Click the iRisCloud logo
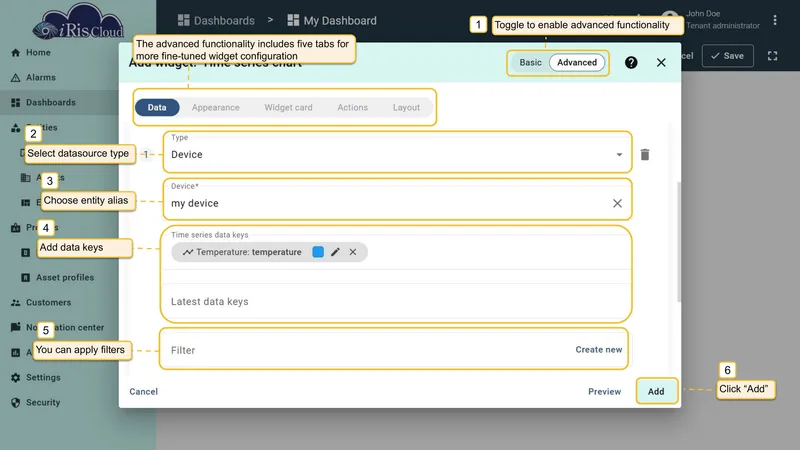Image resolution: width=800 pixels, height=450 pixels. coord(78,22)
